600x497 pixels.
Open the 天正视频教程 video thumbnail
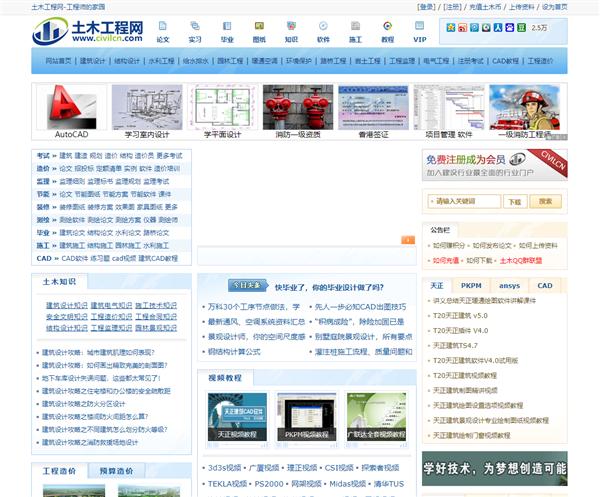click(x=237, y=417)
